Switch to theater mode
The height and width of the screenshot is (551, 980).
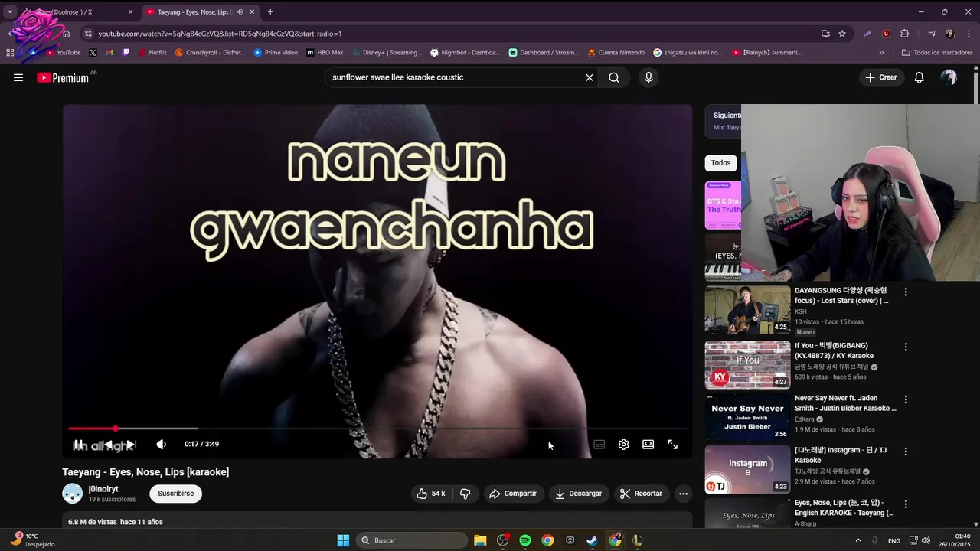click(x=648, y=445)
